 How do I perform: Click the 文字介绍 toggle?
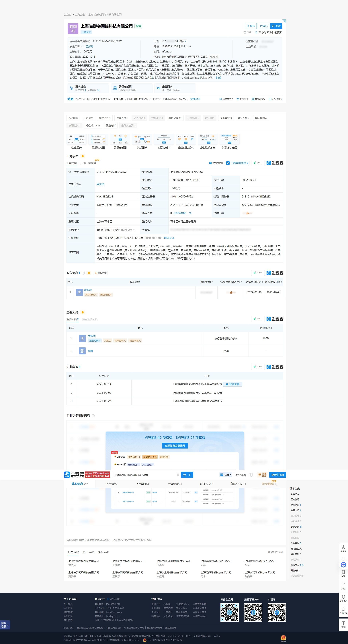point(216,163)
